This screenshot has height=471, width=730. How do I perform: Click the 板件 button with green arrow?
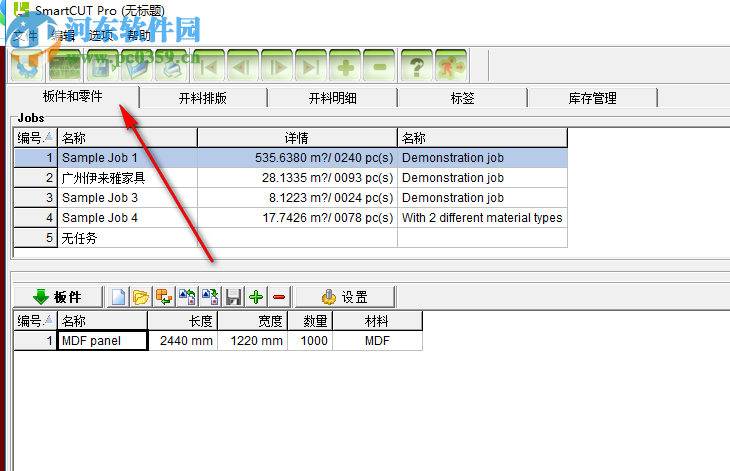tap(58, 297)
